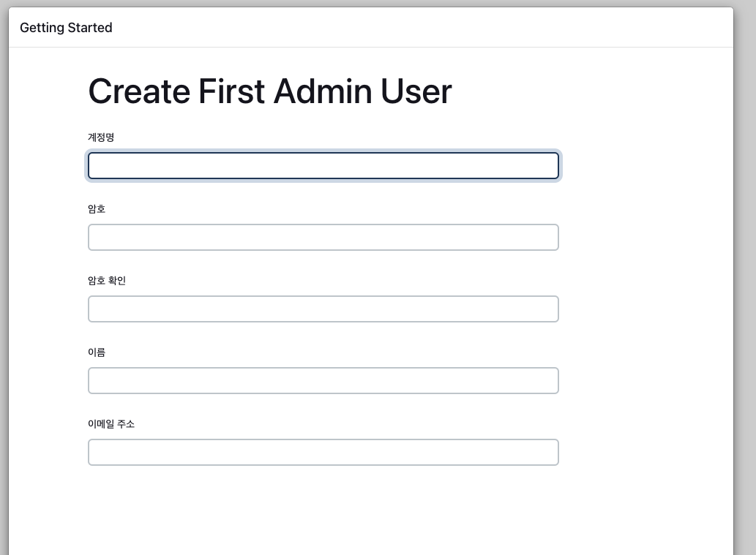Click the 이름 name input box

323,381
